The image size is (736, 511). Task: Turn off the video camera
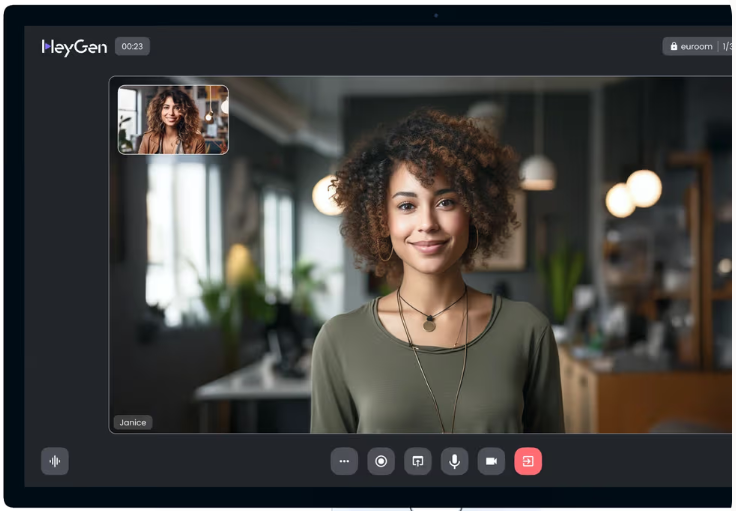pos(491,461)
